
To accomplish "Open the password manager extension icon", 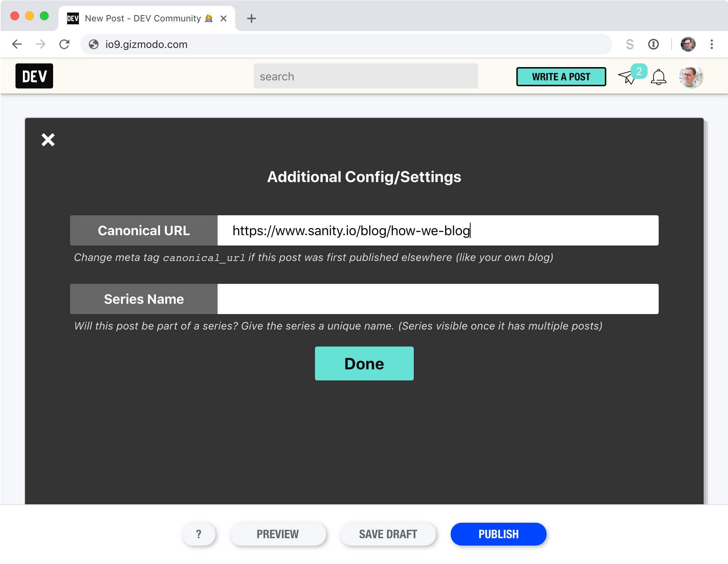I will 653,44.
